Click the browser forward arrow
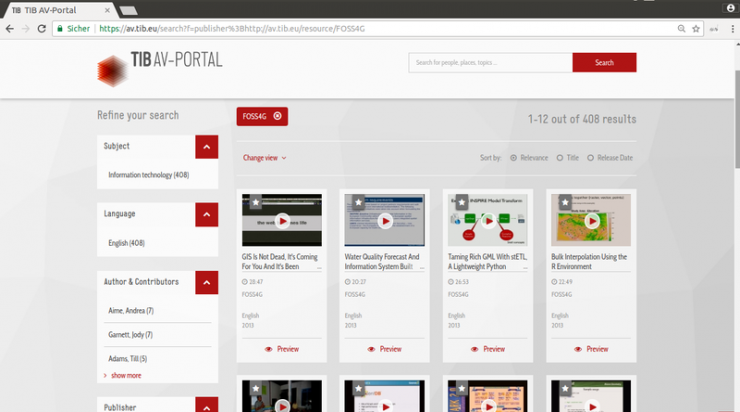Viewport: 740px width, 412px height. [25, 29]
